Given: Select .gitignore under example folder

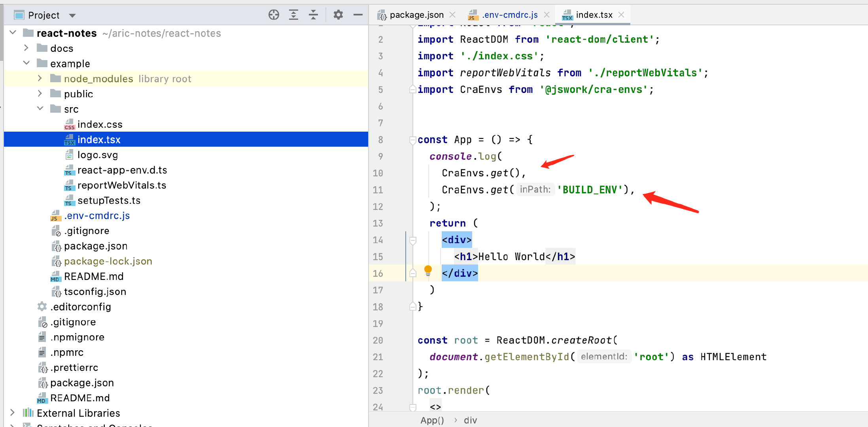Looking at the screenshot, I should (x=87, y=231).
